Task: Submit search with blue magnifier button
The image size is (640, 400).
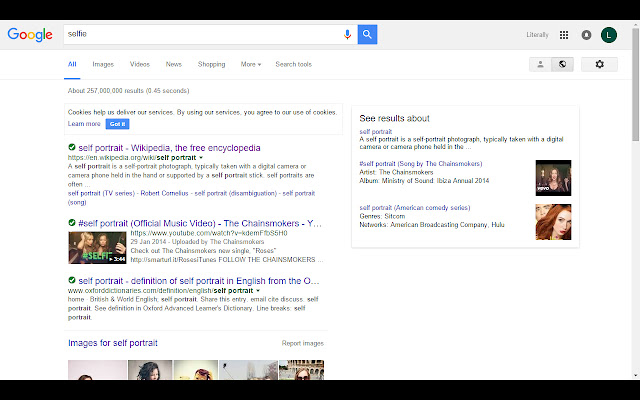Action: (x=367, y=34)
